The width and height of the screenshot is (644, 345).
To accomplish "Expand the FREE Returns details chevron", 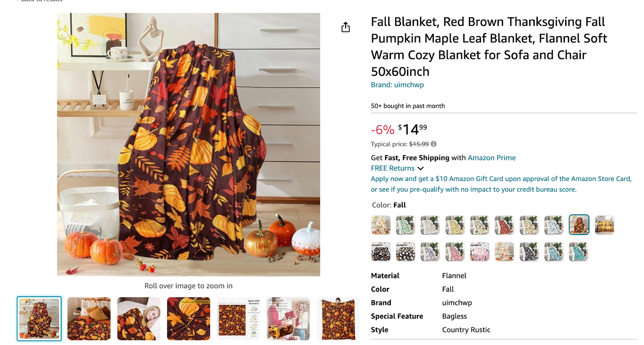I will 421,168.
